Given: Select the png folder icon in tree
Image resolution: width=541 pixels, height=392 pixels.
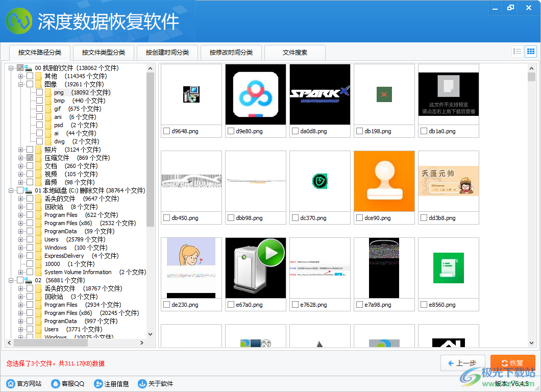Looking at the screenshot, I should [x=48, y=92].
